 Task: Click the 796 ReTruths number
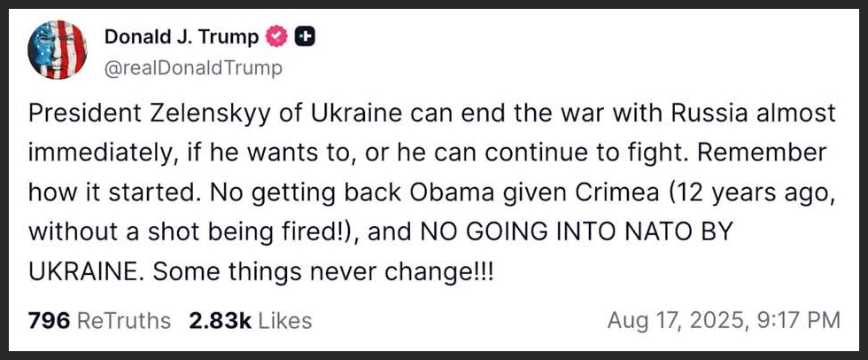pos(49,320)
